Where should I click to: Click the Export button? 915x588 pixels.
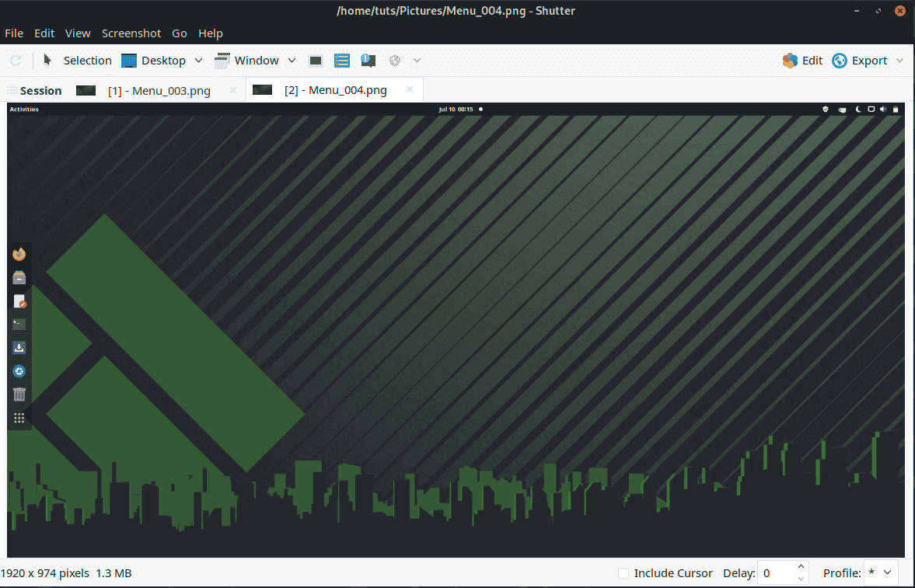click(860, 61)
